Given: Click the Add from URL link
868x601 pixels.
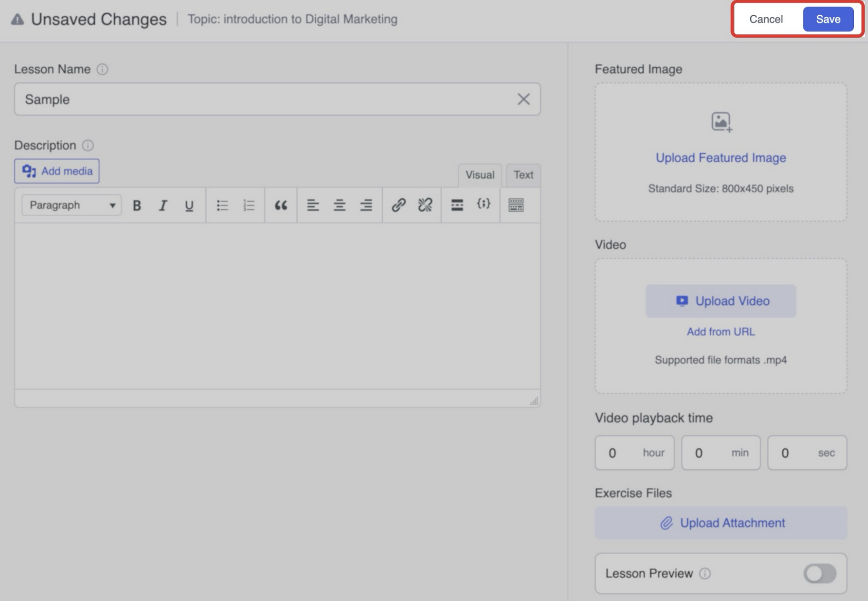Looking at the screenshot, I should pos(720,332).
